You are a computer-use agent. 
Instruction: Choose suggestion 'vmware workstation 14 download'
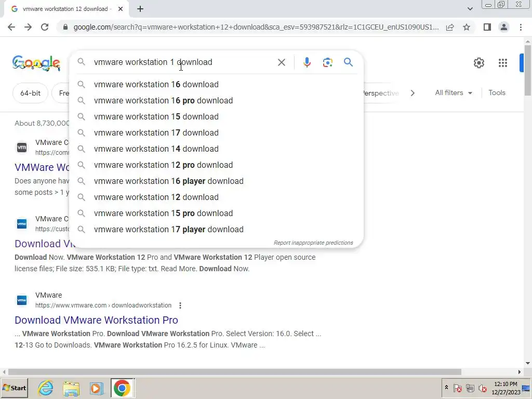[216, 149]
